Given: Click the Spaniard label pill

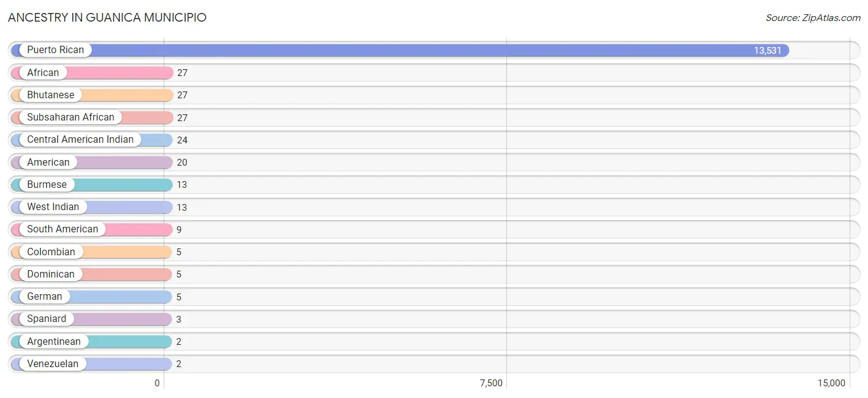Looking at the screenshot, I should pyautogui.click(x=47, y=319).
